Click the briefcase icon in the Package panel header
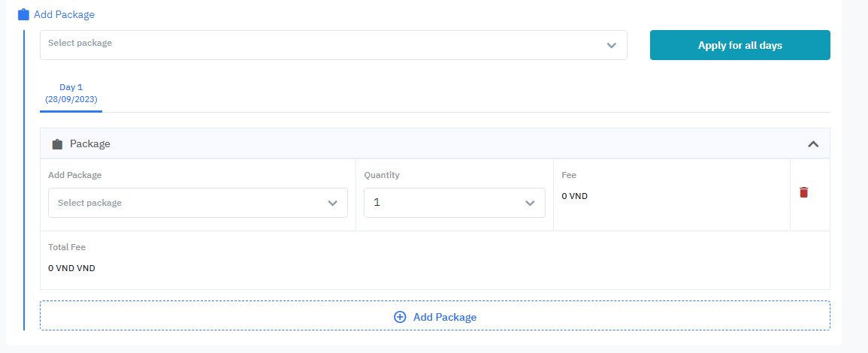 [x=57, y=144]
